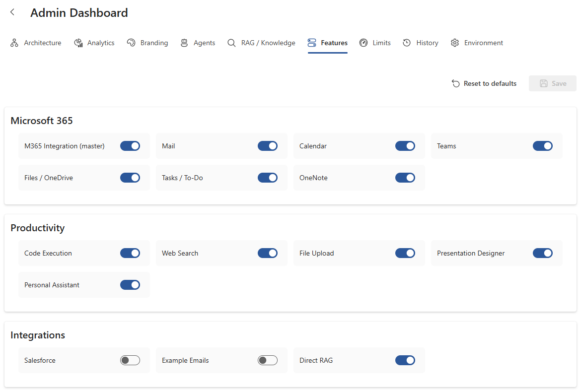Disable the M365 Integration master toggle
581x392 pixels.
(130, 146)
